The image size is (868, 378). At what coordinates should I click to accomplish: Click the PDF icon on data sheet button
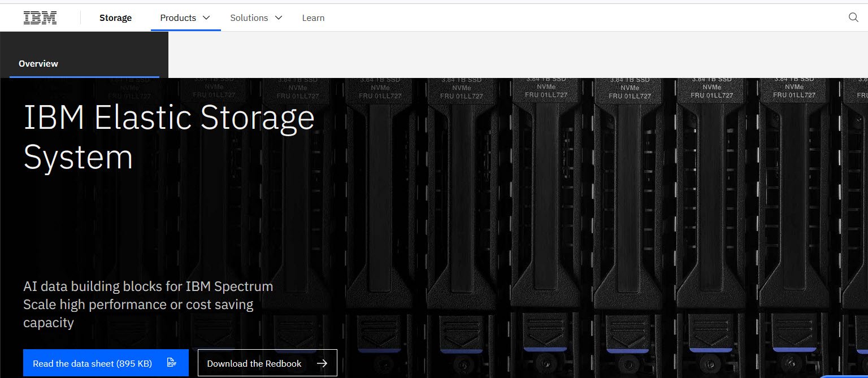[172, 363]
